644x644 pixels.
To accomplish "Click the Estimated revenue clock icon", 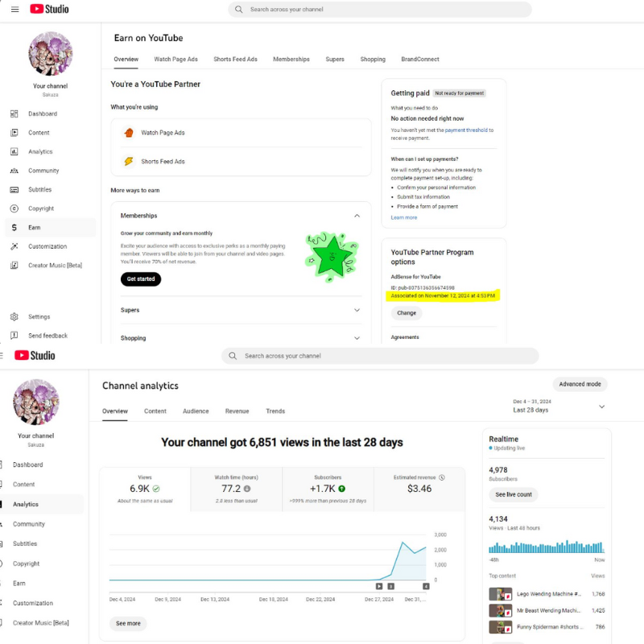I will pos(442,477).
